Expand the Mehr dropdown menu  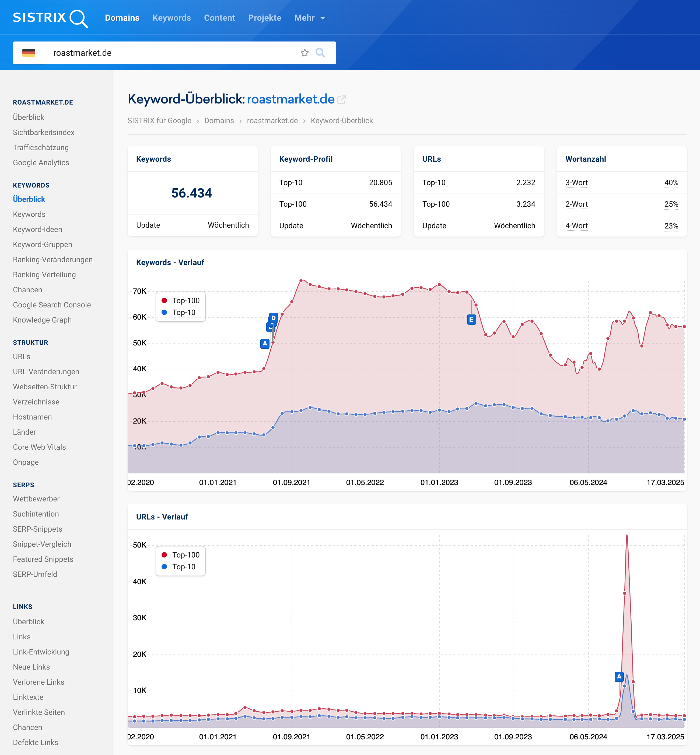pos(309,18)
